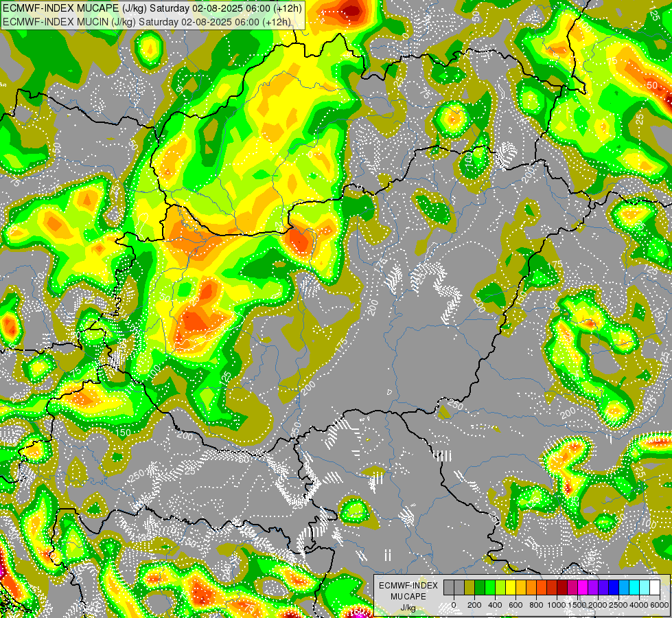672x618 pixels.
Task: Select the red-orange legend swatch above 800
Action: click(x=542, y=588)
